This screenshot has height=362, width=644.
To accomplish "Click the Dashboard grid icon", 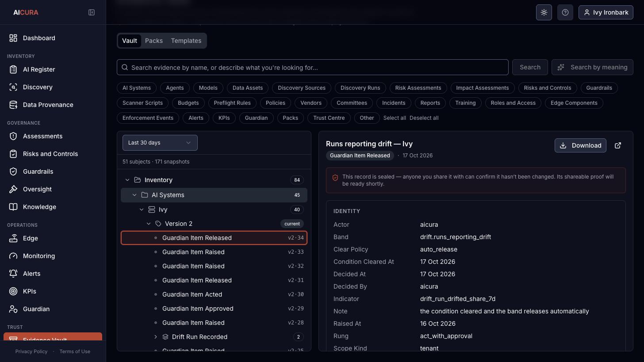I will coord(13,38).
